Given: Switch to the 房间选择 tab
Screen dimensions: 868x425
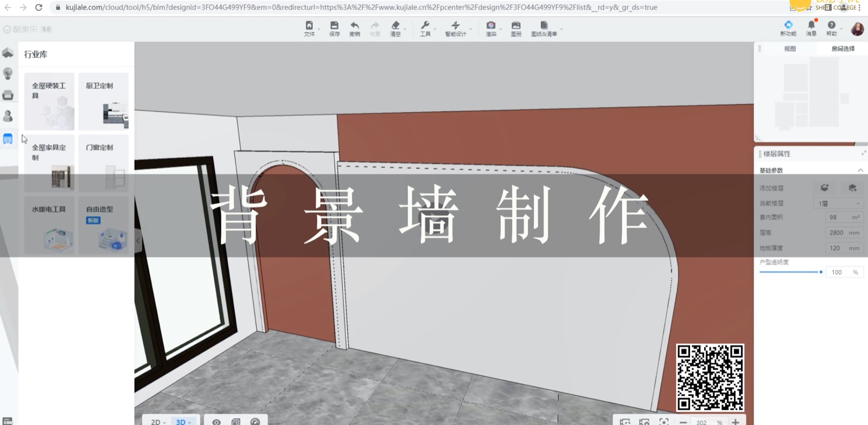Looking at the screenshot, I should coord(843,49).
